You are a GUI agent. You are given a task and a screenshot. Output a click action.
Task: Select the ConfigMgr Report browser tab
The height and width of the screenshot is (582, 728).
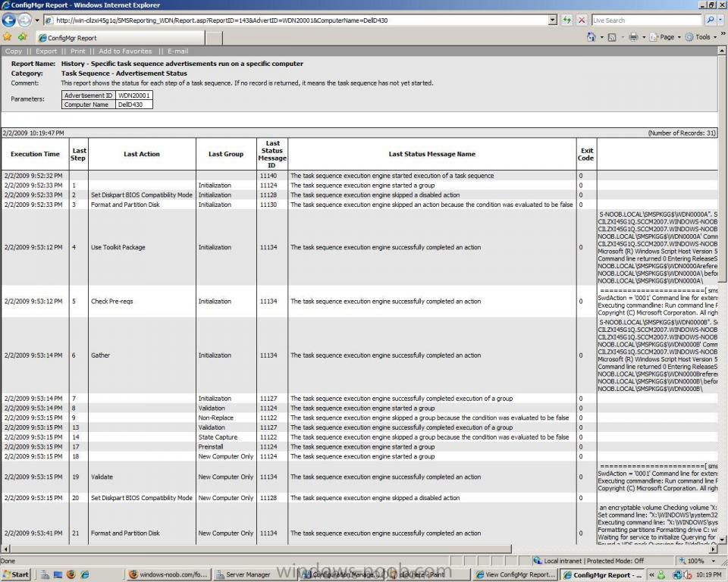click(x=120, y=38)
